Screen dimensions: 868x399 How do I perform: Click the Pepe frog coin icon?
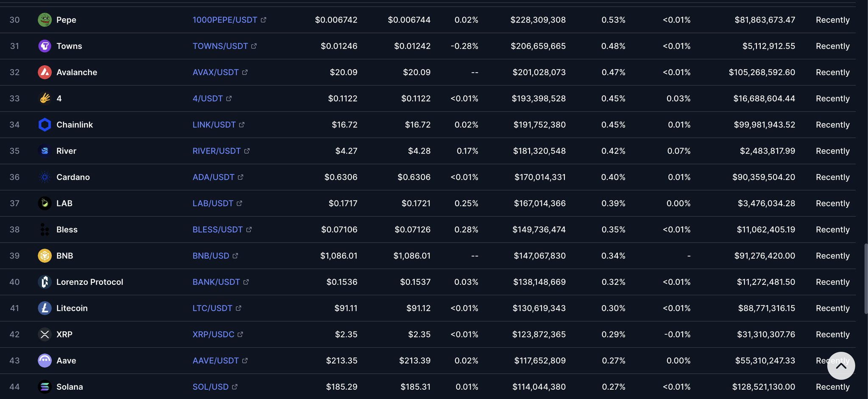(x=45, y=20)
